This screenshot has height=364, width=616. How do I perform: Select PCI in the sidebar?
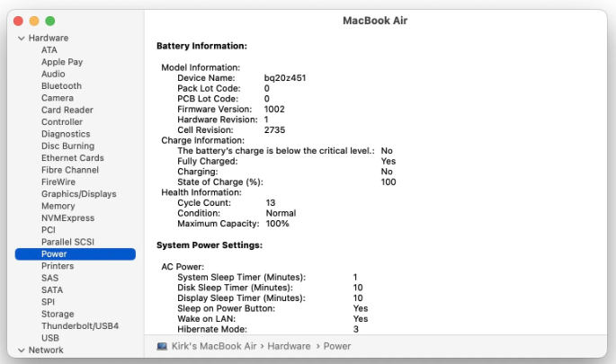[49, 230]
